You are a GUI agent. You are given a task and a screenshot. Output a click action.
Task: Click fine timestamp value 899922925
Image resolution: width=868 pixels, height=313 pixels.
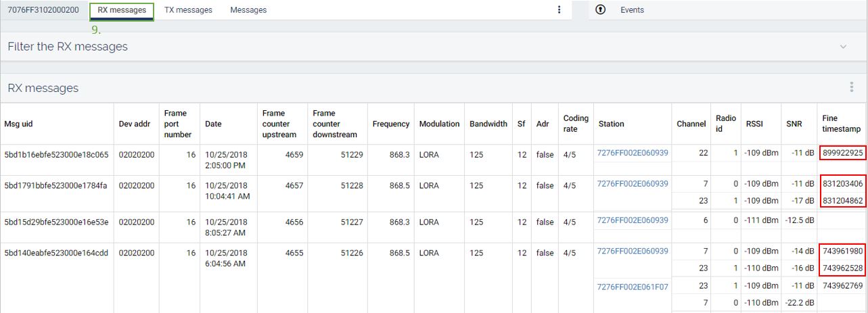843,153
